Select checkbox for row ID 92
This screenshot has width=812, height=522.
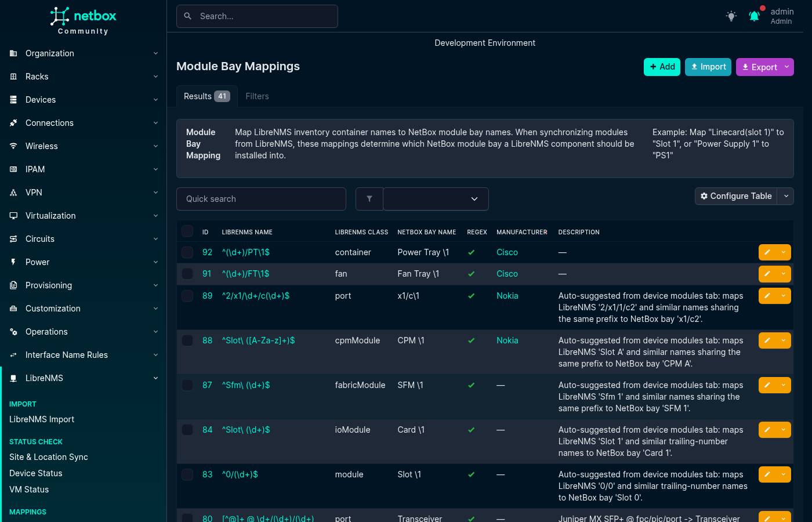(187, 252)
